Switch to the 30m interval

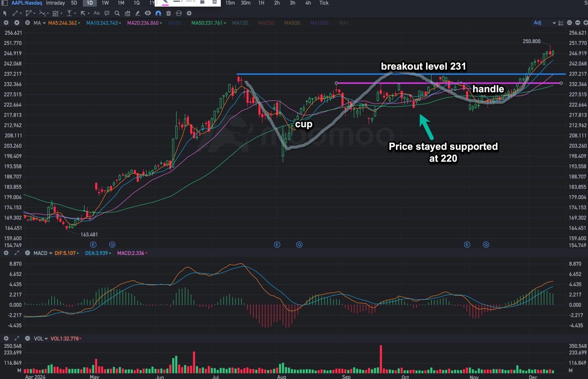pyautogui.click(x=246, y=3)
